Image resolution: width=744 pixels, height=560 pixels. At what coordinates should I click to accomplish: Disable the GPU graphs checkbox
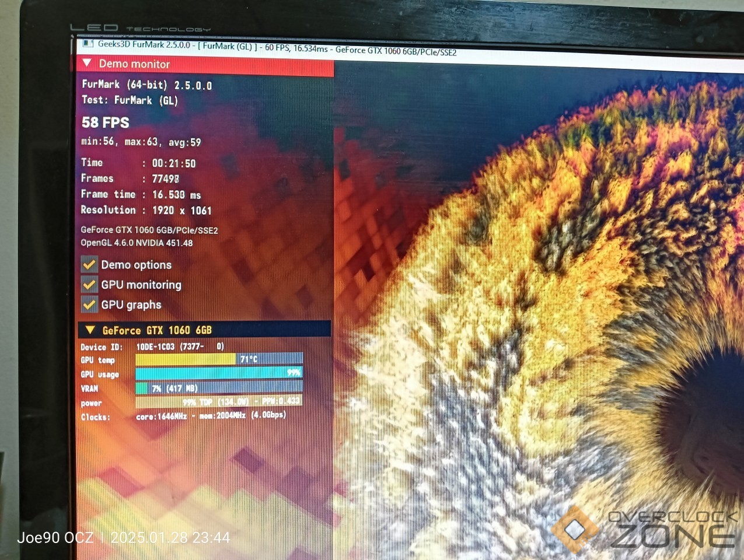coord(89,304)
